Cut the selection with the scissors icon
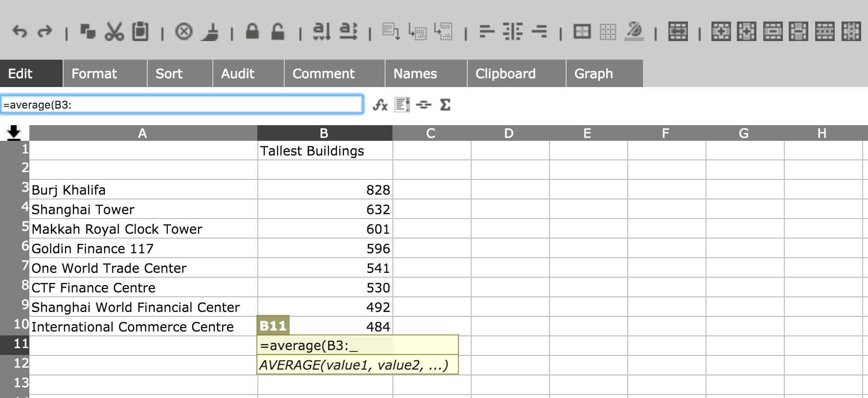This screenshot has width=868, height=398. 114,32
